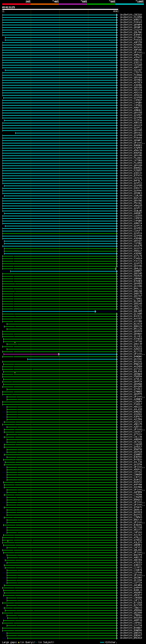Select the UniRef100_B2J715 hit
Image resolution: width=146 pixels, height=644 pixels.
[131, 352]
